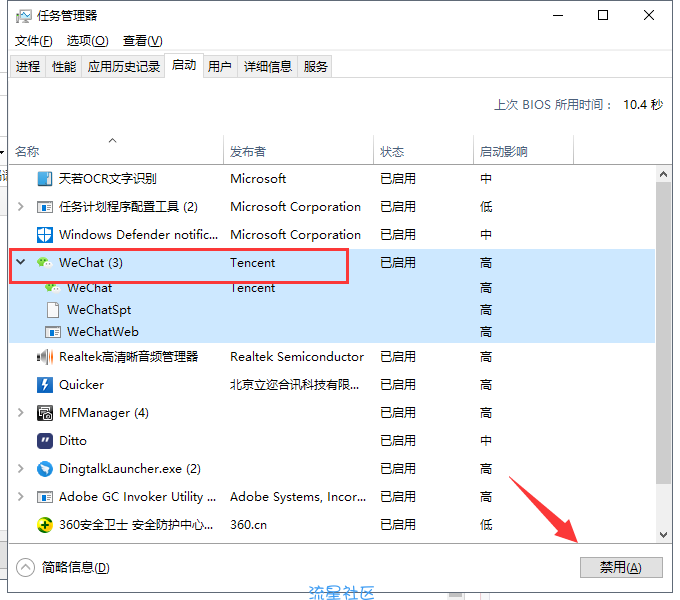Click the WeChatSpt entry name
This screenshot has height=600, width=680.
point(99,310)
